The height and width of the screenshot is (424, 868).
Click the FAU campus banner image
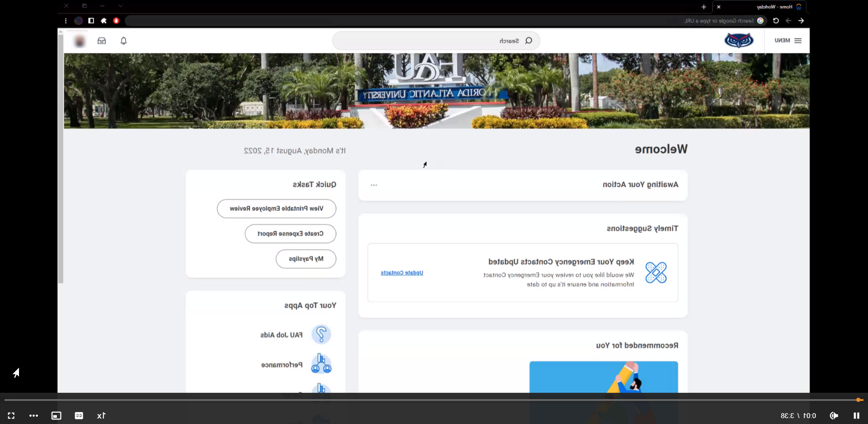pyautogui.click(x=436, y=91)
